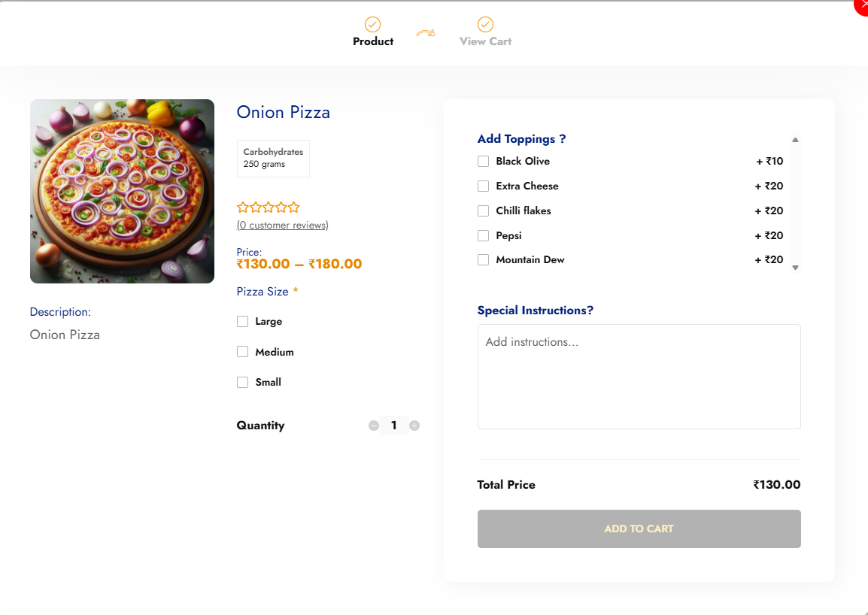Viewport: 868px width, 615px height.
Task: Click the View Cart step checkmark icon
Action: coord(485,25)
